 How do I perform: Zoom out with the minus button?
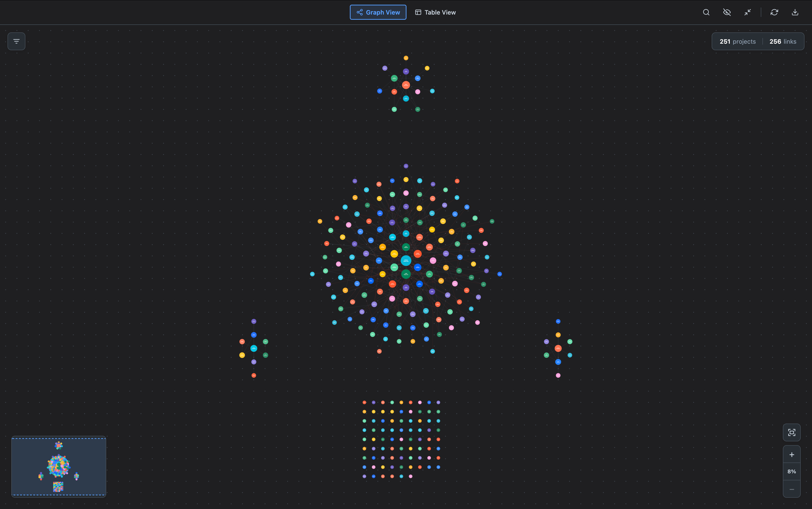tap(792, 489)
